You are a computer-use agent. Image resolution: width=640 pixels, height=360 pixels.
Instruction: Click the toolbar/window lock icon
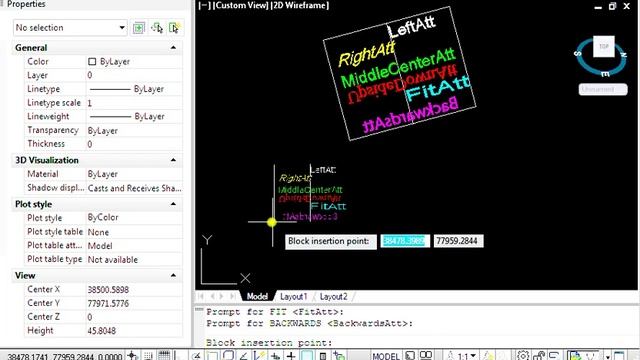tap(539, 355)
